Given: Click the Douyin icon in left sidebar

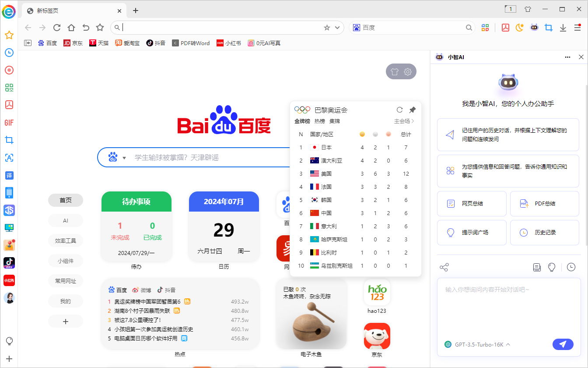Looking at the screenshot, I should pos(9,262).
